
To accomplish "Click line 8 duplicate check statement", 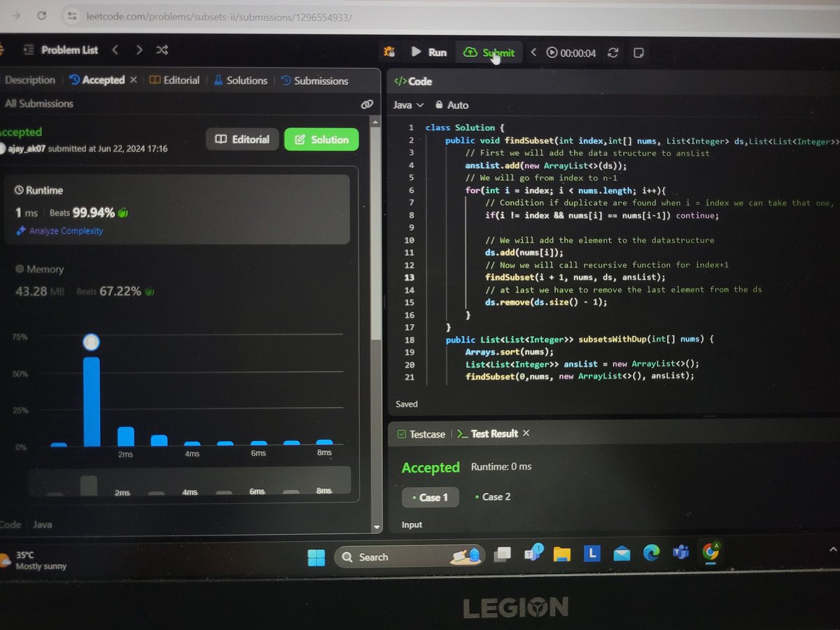I will pos(601,216).
